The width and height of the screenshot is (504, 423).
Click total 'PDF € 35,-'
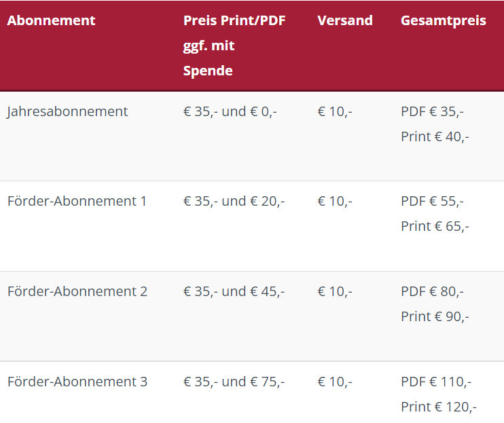click(x=432, y=112)
